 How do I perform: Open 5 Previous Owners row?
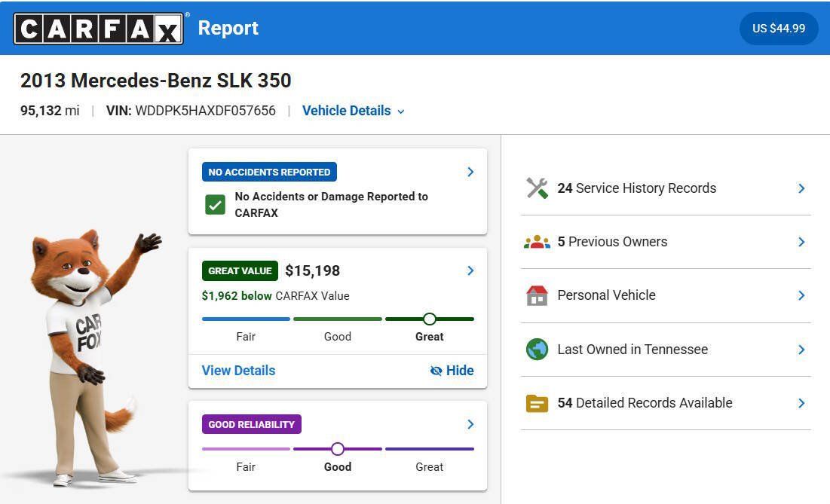pos(666,242)
